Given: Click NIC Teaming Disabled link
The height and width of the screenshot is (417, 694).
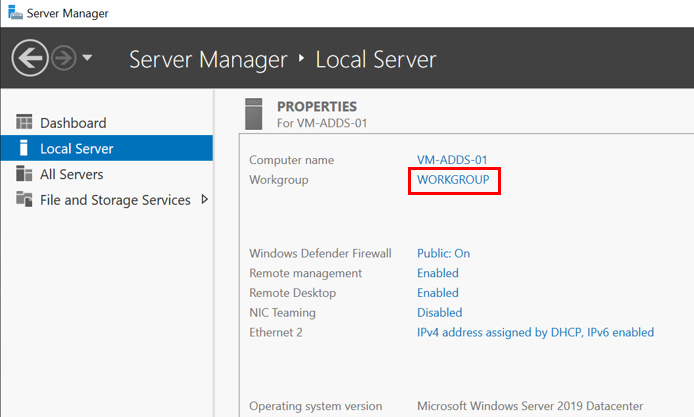Looking at the screenshot, I should click(x=440, y=313).
